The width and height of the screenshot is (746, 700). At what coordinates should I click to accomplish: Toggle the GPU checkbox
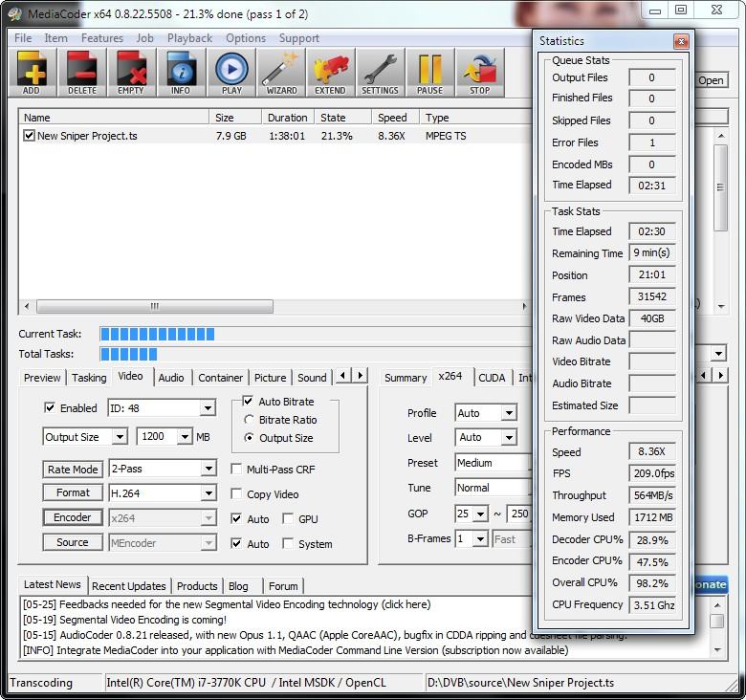tap(288, 519)
